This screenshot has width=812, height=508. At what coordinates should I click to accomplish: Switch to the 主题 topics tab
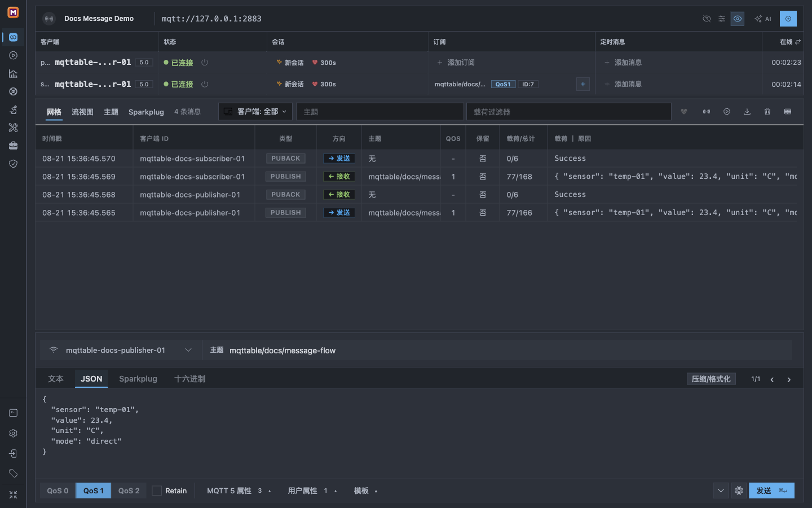point(111,112)
